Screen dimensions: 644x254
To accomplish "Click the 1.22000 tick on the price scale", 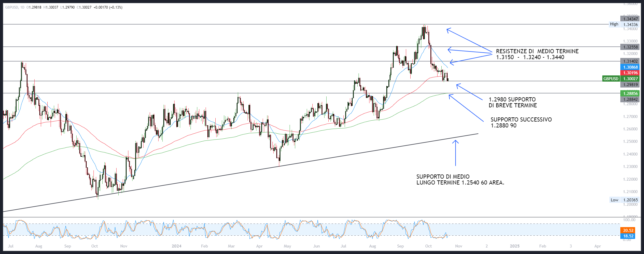I will coord(630,179).
